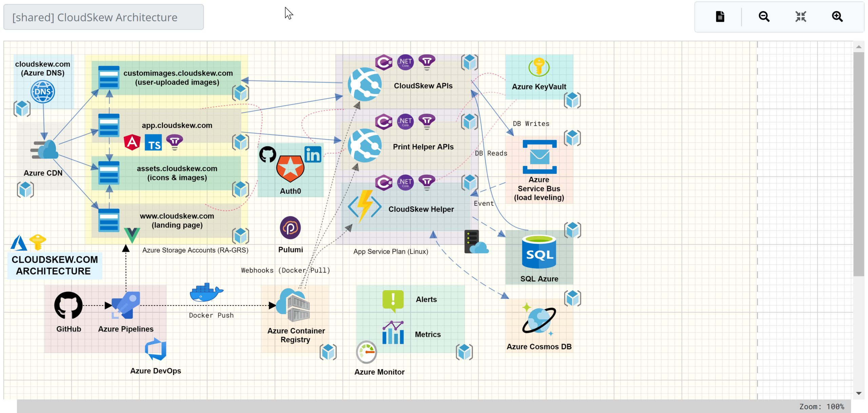This screenshot has height=413, width=868.
Task: Select the 'Webhooks (Docker Pull)' label
Action: tap(285, 270)
